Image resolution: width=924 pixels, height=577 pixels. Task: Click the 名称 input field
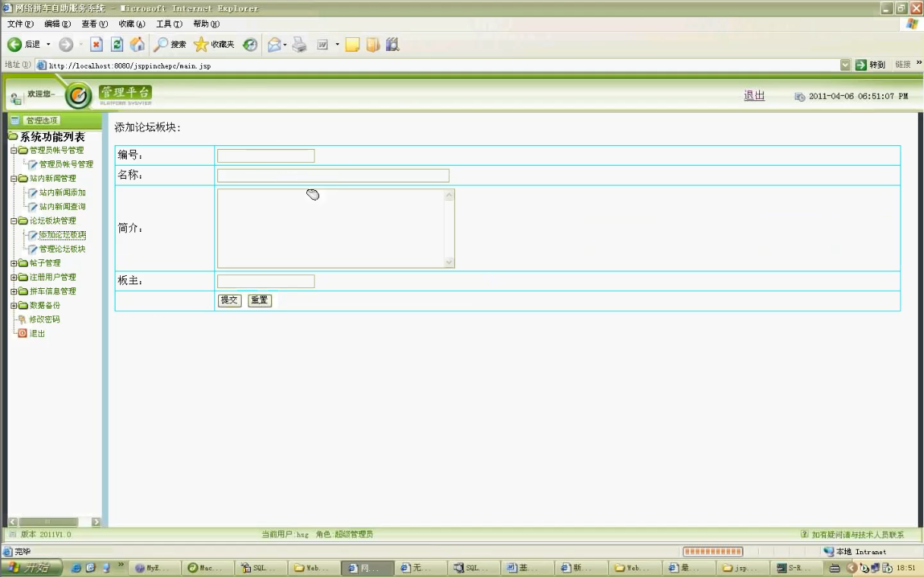coord(333,176)
